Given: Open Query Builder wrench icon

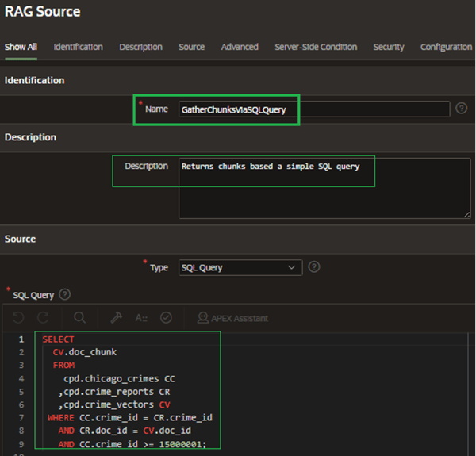Looking at the screenshot, I should tap(116, 318).
